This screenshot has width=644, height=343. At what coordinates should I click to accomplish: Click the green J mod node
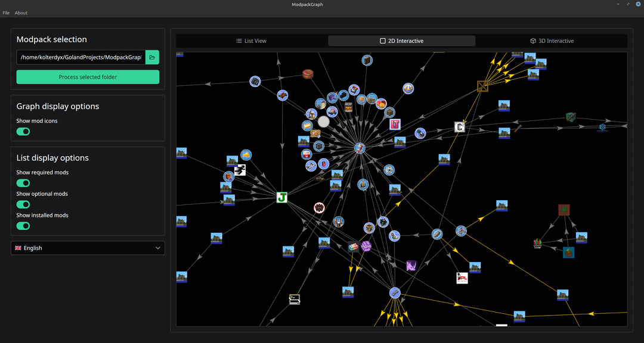282,197
